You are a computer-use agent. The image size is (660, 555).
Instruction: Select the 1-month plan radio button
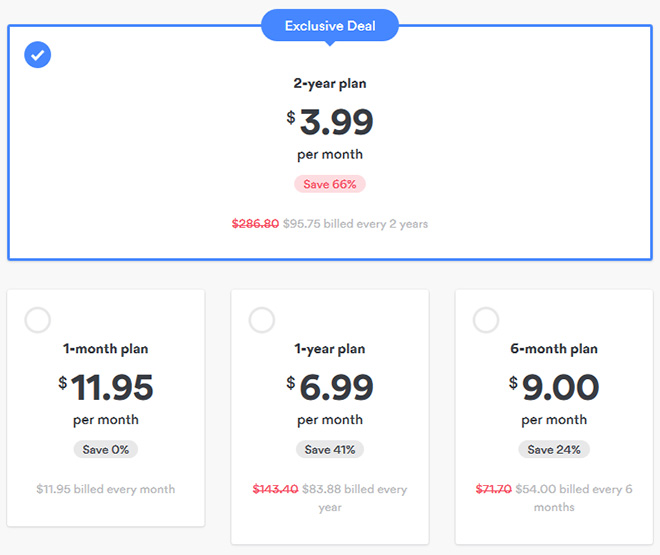click(x=37, y=320)
